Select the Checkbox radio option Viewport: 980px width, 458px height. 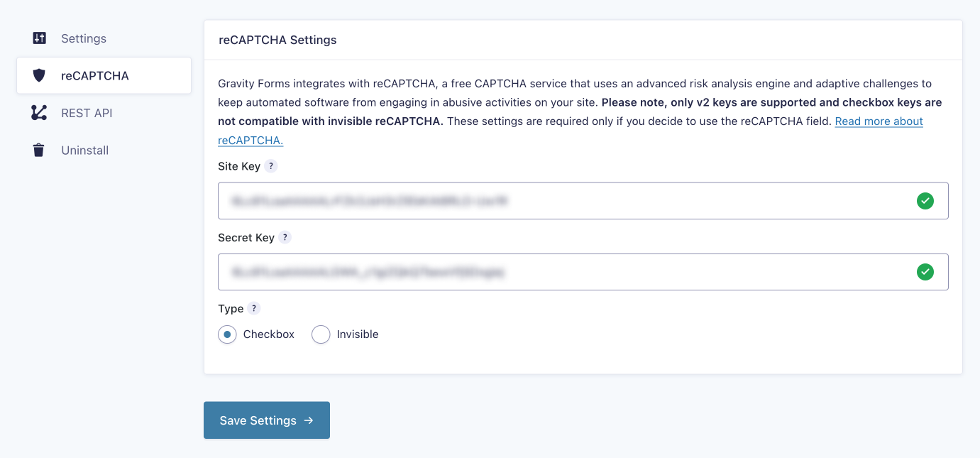pyautogui.click(x=227, y=334)
